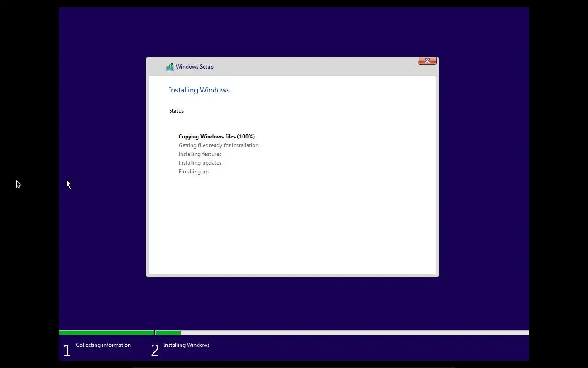The width and height of the screenshot is (588, 368).
Task: Click the Windows Setup title bar icon
Action: click(x=170, y=67)
